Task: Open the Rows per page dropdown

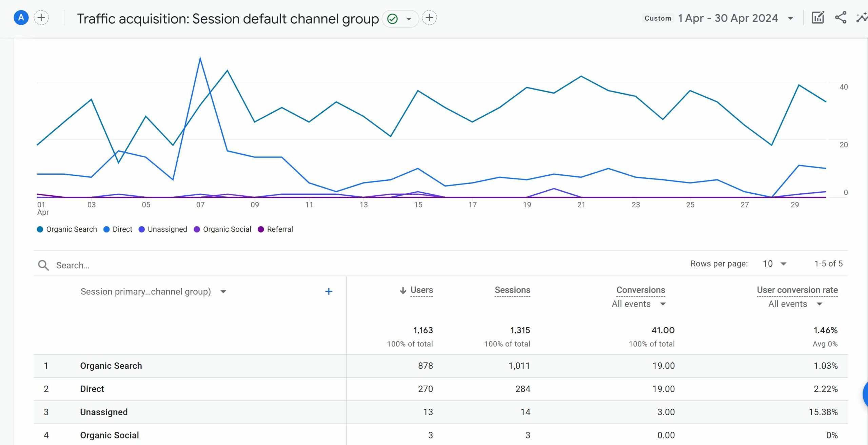Action: [x=774, y=264]
